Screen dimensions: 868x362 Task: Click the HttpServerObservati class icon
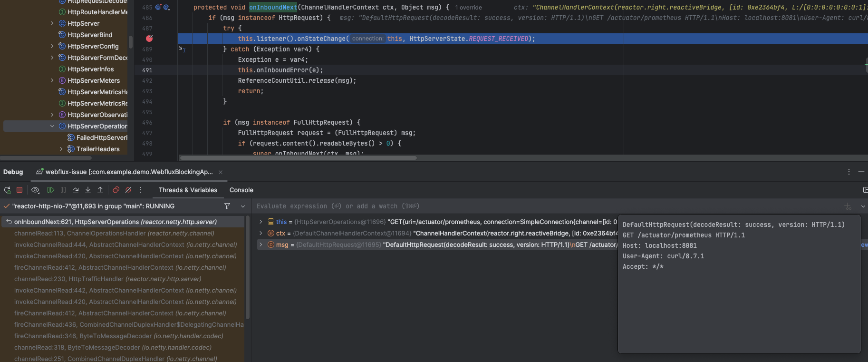[62, 115]
